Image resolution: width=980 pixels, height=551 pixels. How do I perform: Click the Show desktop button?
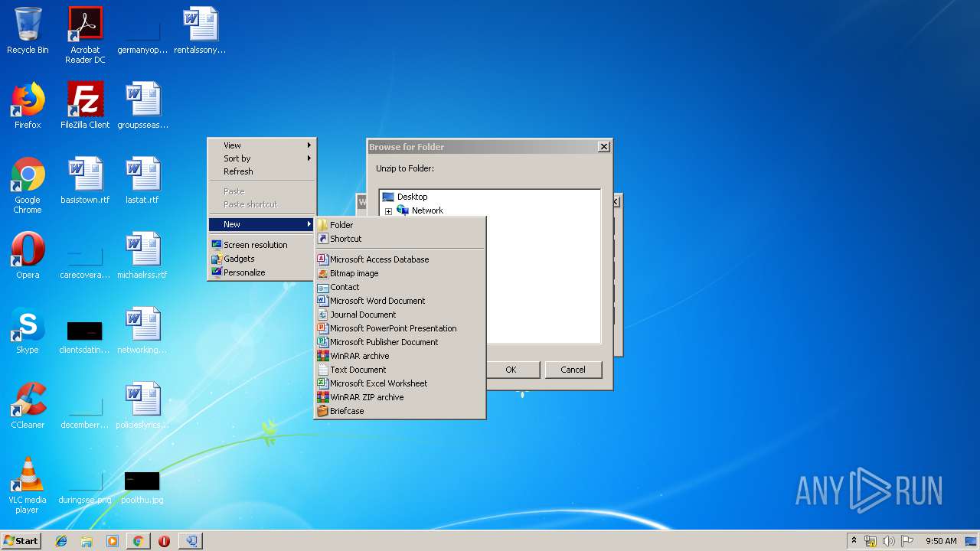tap(971, 541)
